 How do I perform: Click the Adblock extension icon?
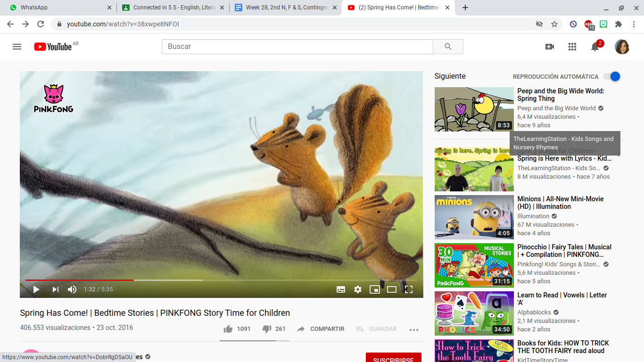pos(588,25)
